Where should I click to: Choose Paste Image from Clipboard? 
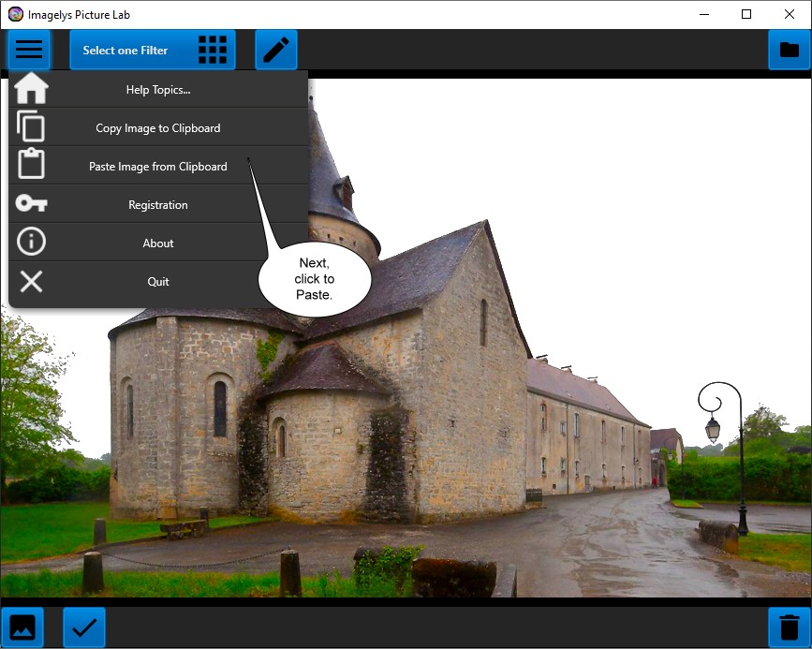[158, 167]
